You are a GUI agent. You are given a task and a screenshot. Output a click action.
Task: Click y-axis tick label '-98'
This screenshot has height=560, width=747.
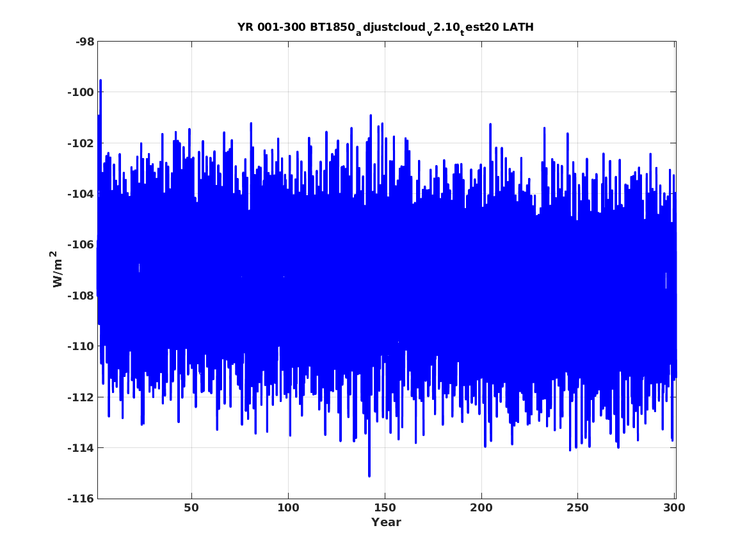(x=84, y=42)
